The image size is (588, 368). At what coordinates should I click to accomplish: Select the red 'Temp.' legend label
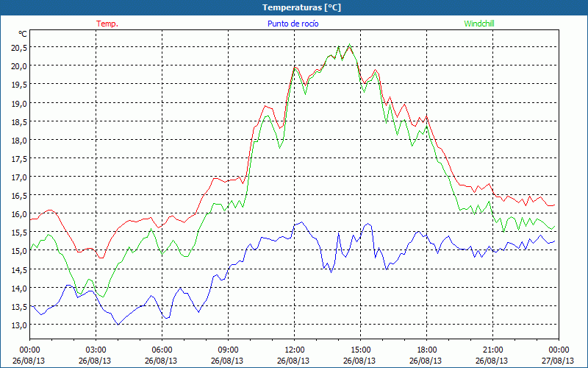pos(107,24)
